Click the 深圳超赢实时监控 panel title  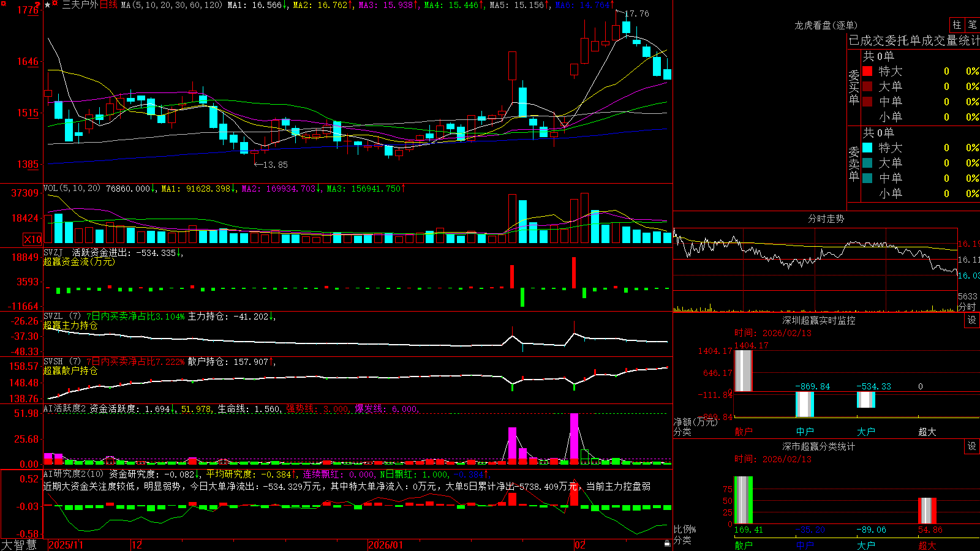point(819,320)
